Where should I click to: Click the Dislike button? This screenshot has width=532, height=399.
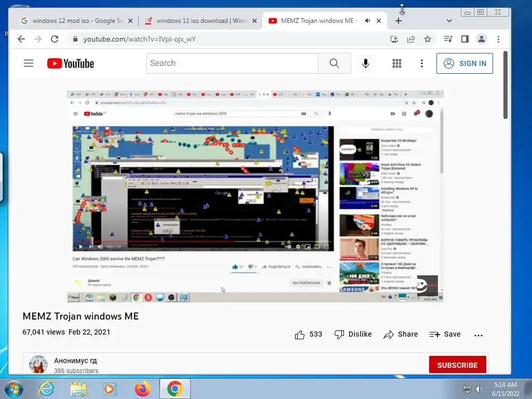click(353, 335)
